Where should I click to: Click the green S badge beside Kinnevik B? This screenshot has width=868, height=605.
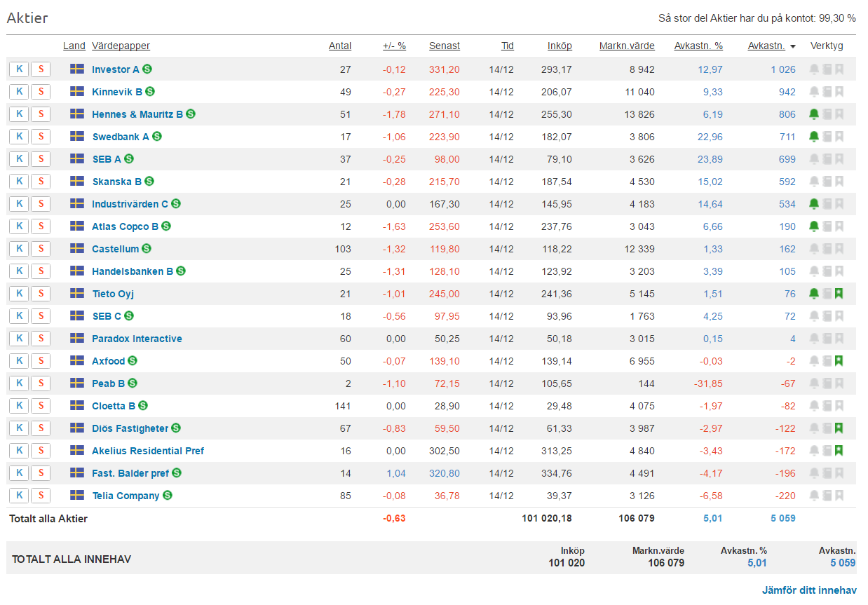click(150, 92)
